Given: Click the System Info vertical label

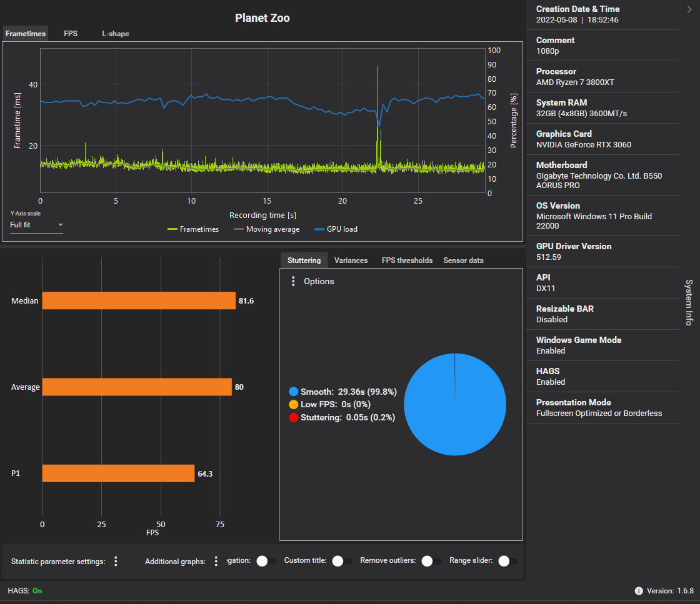Looking at the screenshot, I should pos(689,302).
